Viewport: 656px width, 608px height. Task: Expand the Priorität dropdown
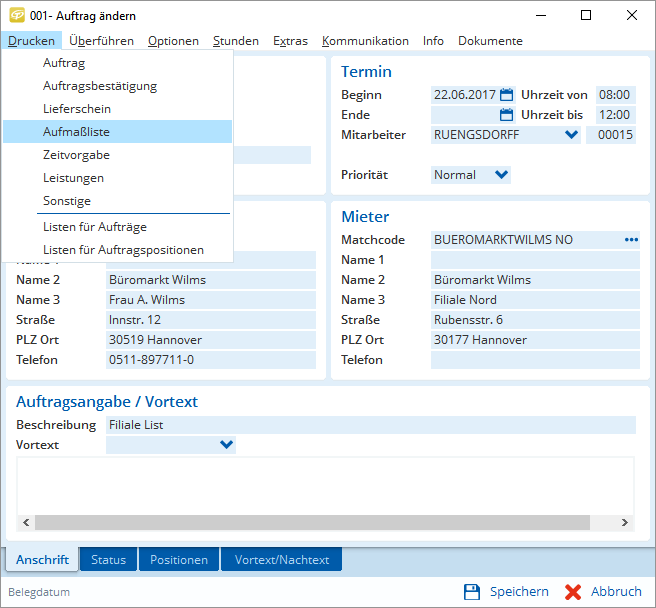click(x=501, y=174)
